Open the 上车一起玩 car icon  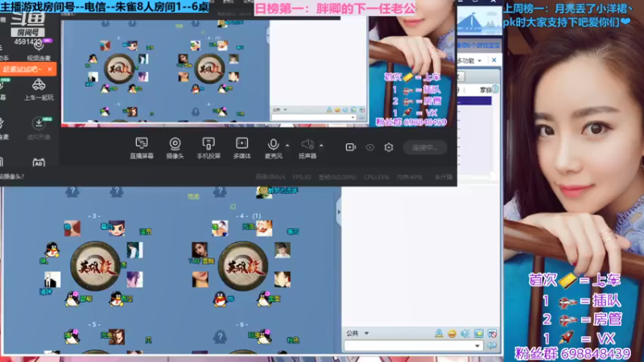click(39, 89)
